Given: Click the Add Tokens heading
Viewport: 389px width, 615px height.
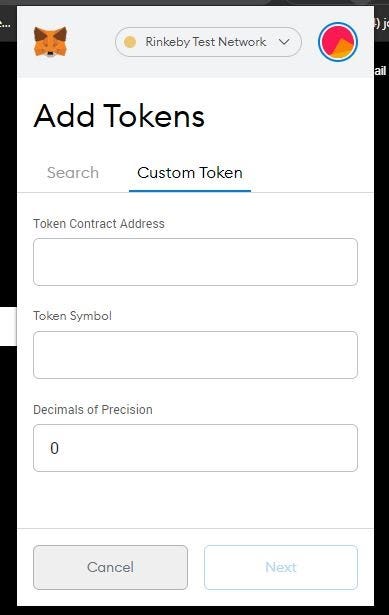Looking at the screenshot, I should 119,116.
